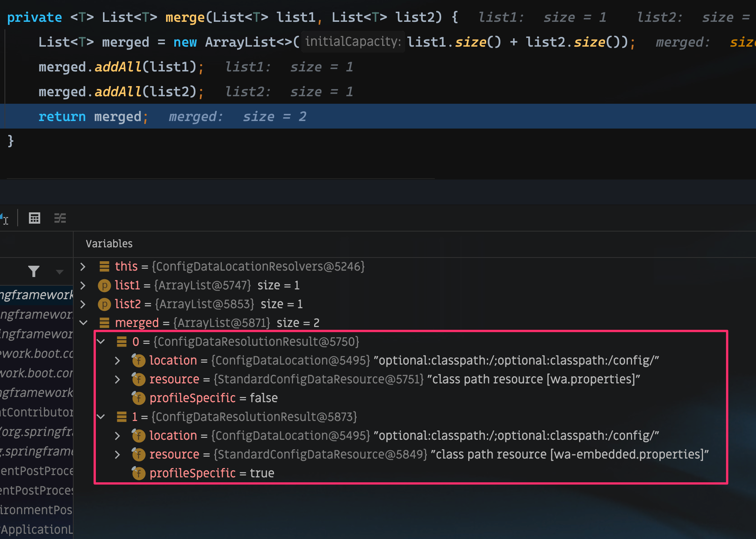
Task: Expand the this = ConfigDataLocationResolvers node
Action: pos(82,266)
